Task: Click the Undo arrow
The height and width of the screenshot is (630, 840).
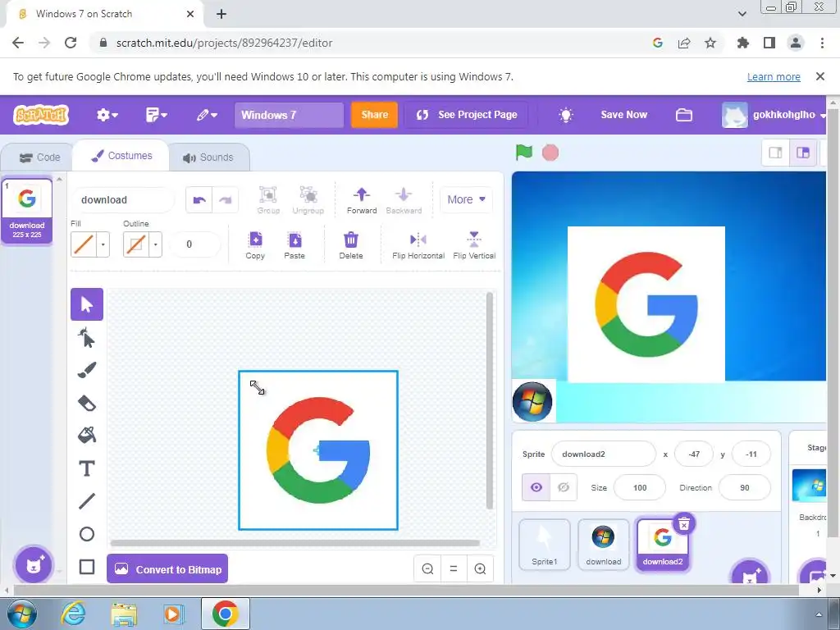Action: [199, 200]
